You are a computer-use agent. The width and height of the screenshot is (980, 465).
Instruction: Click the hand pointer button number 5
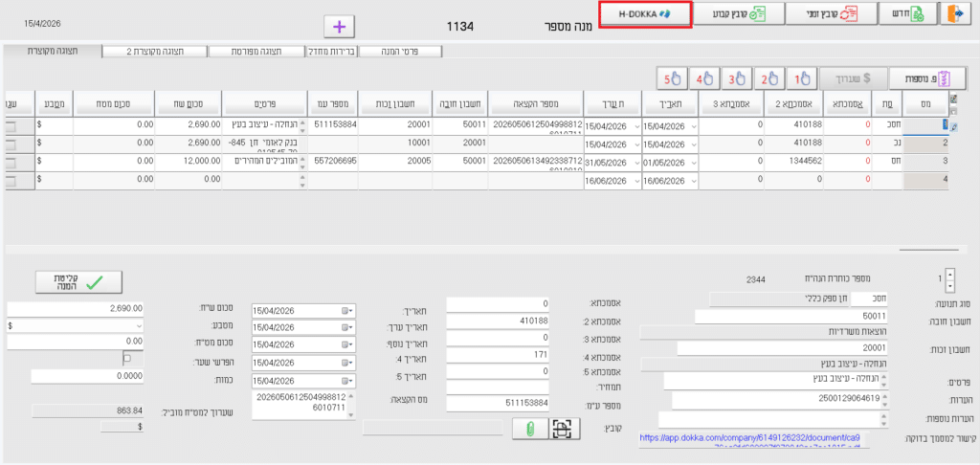tap(672, 78)
